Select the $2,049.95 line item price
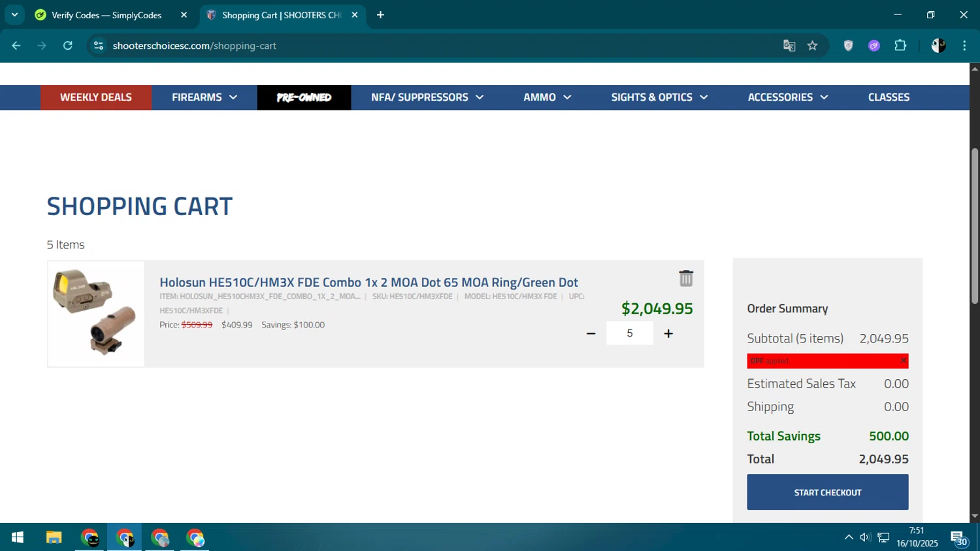Image resolution: width=980 pixels, height=551 pixels. click(657, 309)
